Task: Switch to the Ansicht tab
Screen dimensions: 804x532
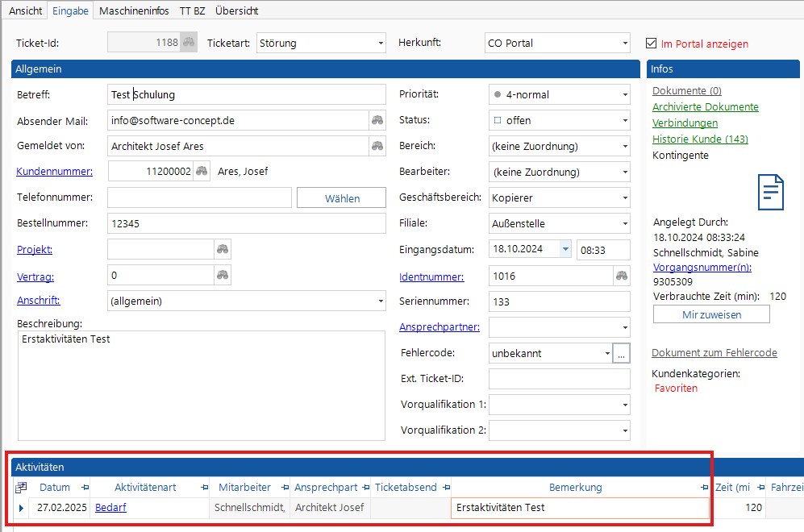Action: [x=26, y=10]
